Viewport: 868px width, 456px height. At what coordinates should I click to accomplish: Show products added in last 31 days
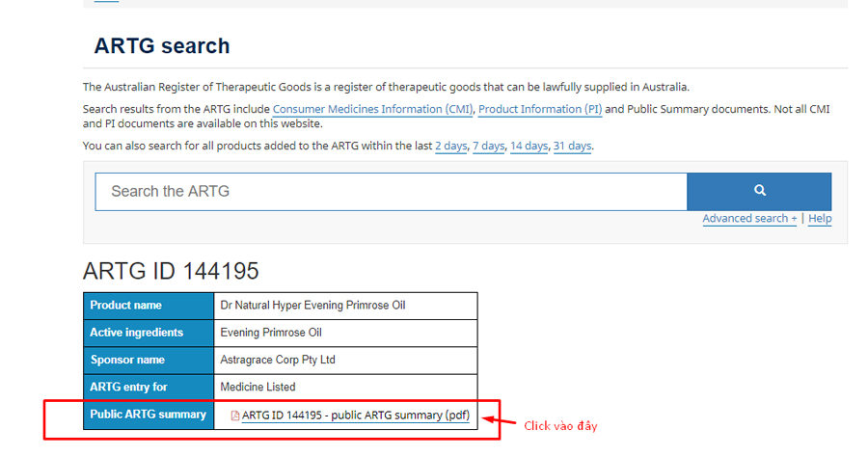point(572,147)
